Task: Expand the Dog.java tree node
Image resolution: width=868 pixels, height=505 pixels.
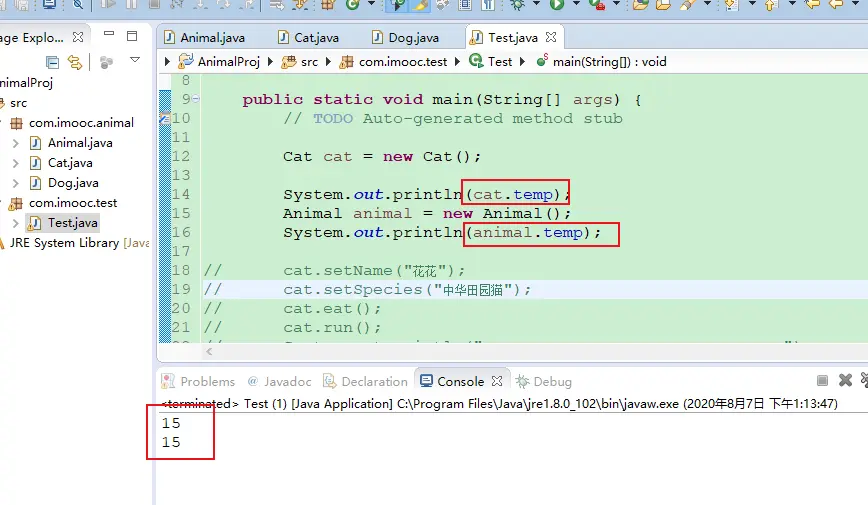Action: 16,183
